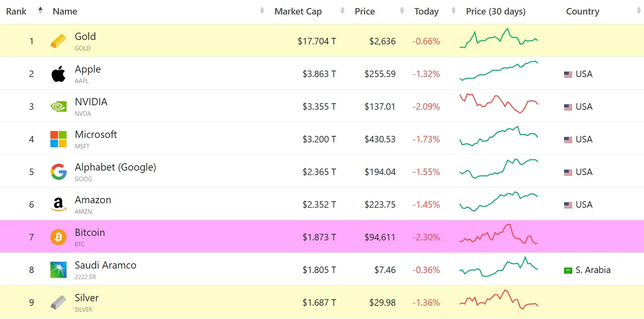Open the Apple company link
Viewport: 644px width, 319px height.
(x=88, y=69)
